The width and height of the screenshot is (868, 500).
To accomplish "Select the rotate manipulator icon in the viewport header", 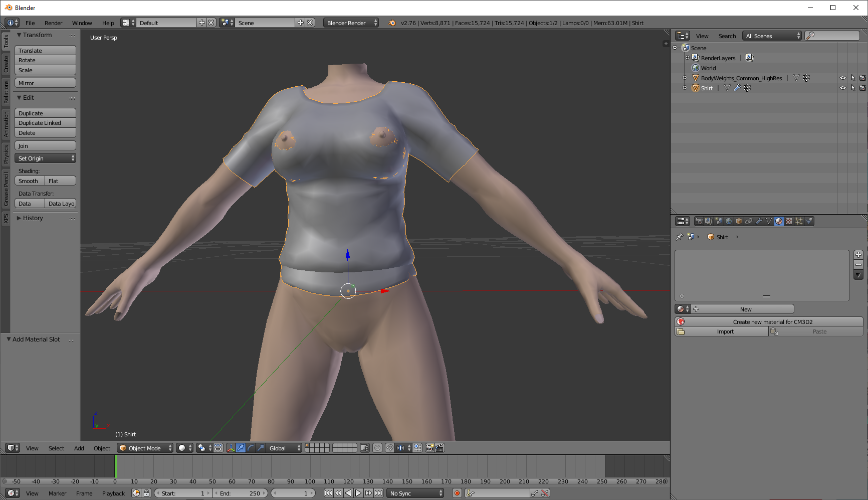I will coord(251,448).
